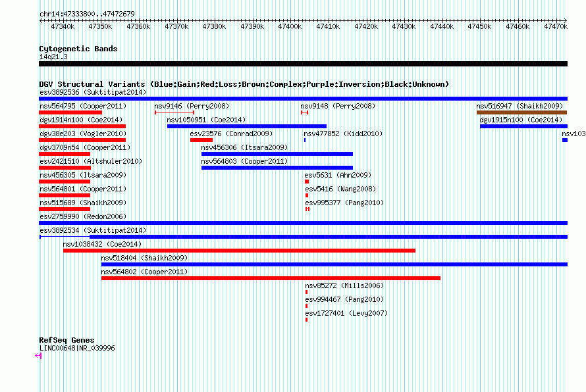Select the blue bar of nsv1050951

click(247, 126)
